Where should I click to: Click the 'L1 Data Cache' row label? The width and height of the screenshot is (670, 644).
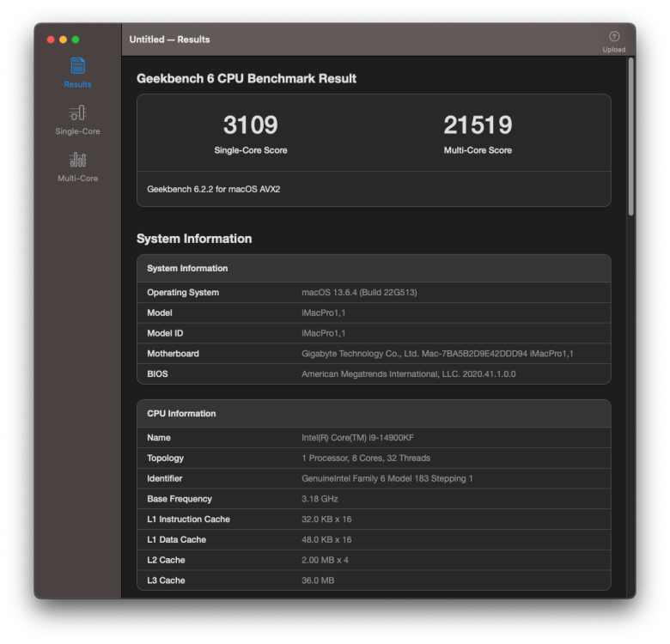pyautogui.click(x=176, y=540)
